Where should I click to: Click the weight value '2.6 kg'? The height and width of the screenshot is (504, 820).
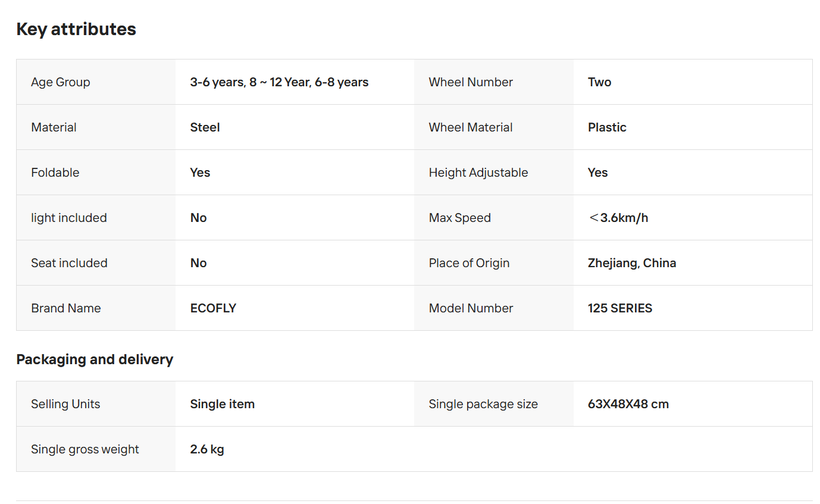[x=207, y=449]
